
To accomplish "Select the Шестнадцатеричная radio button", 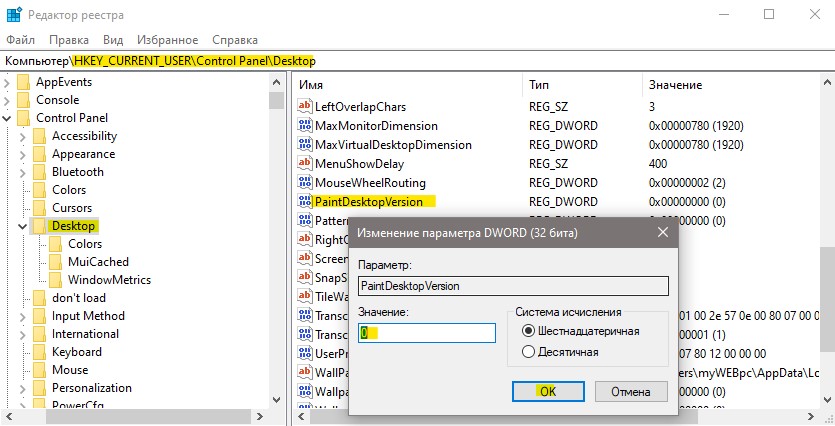I will tap(528, 331).
